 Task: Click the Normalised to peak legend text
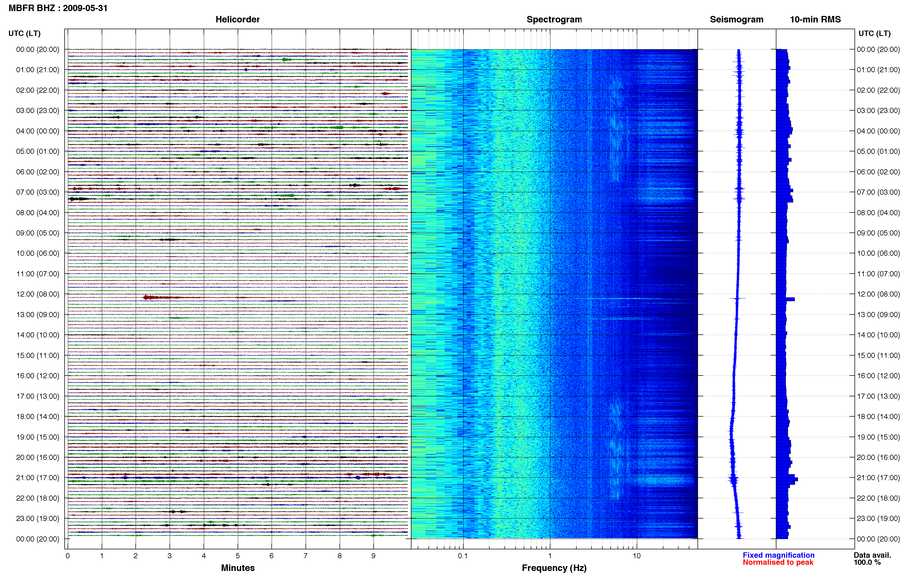[x=778, y=562]
